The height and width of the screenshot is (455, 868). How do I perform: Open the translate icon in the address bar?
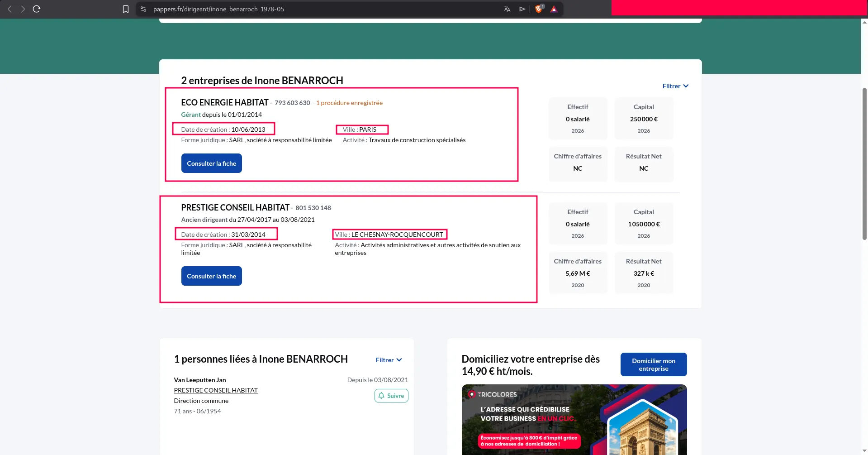507,9
